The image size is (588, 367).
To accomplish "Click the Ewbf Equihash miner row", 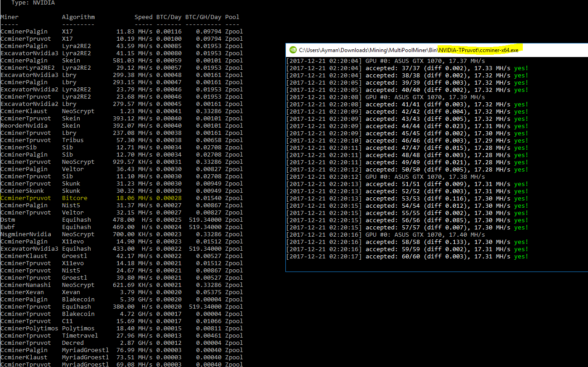I will tap(91, 227).
